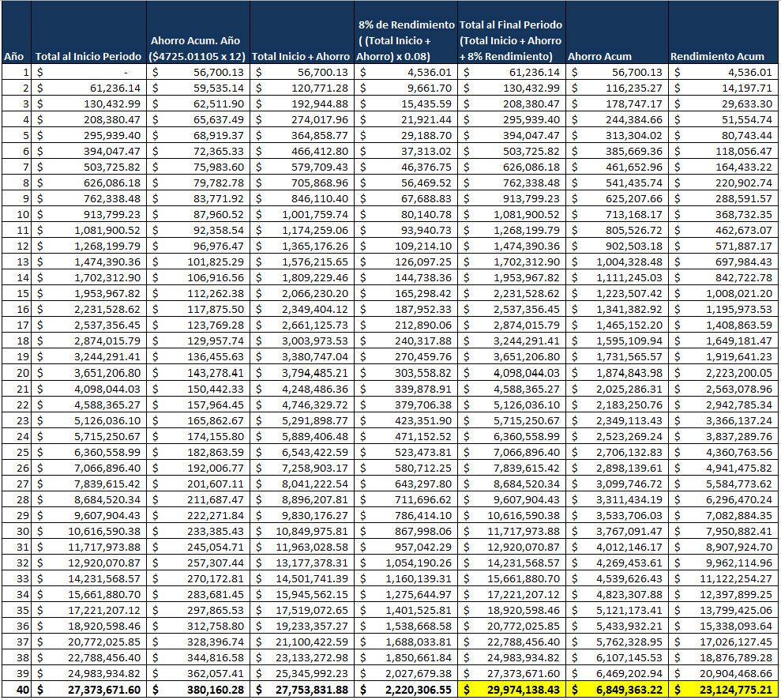The width and height of the screenshot is (781, 700).
Task: Click cell 380,160.28 in yearly savings column
Action: pos(198,690)
